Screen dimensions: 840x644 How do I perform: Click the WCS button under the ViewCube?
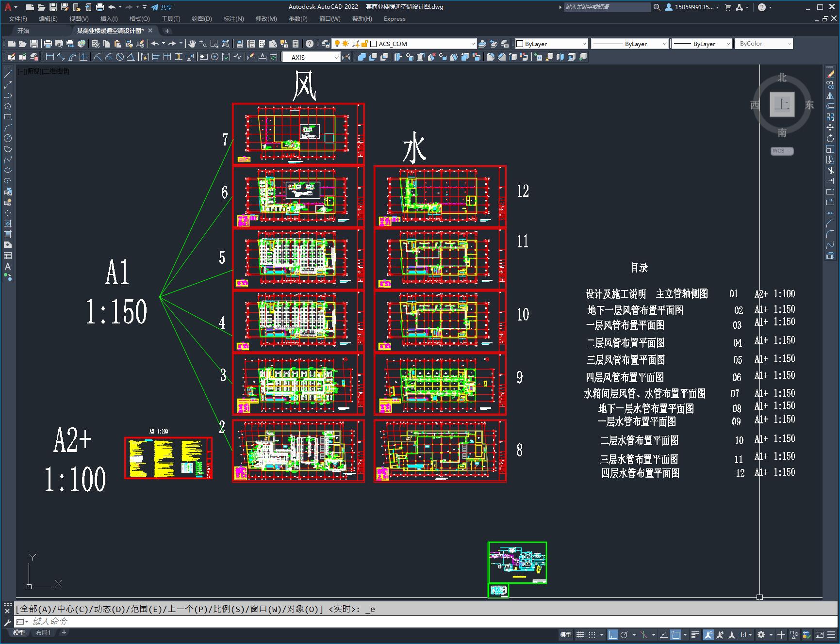(x=782, y=151)
